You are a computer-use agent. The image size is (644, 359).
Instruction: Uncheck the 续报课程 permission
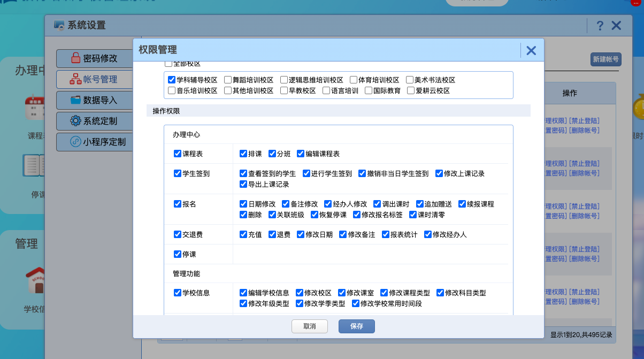(x=462, y=204)
